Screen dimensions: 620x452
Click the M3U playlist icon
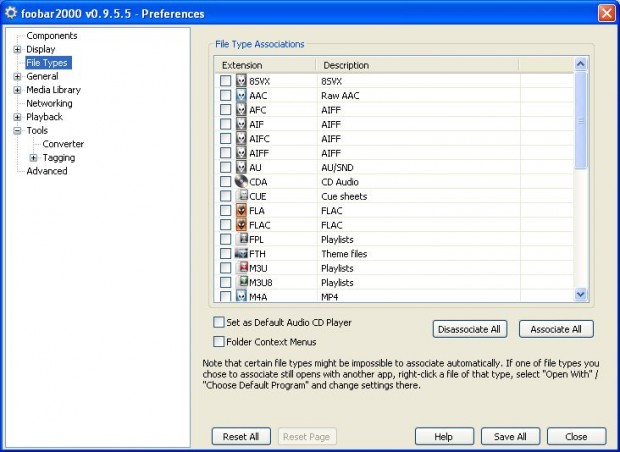(241, 268)
